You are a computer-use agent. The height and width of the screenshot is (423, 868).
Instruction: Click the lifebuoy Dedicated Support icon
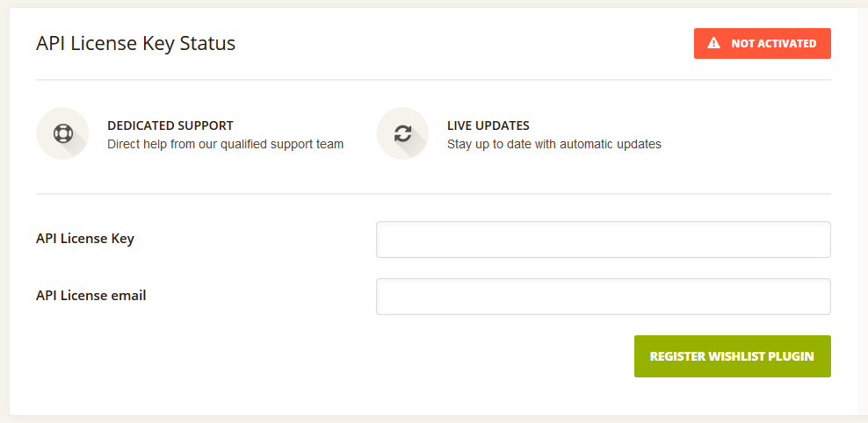[x=63, y=133]
